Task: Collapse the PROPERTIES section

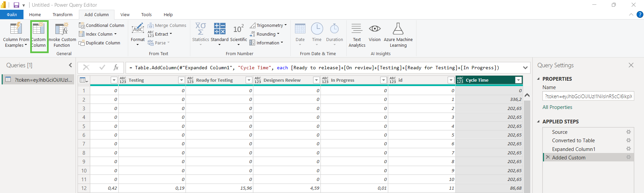Action: coord(539,79)
